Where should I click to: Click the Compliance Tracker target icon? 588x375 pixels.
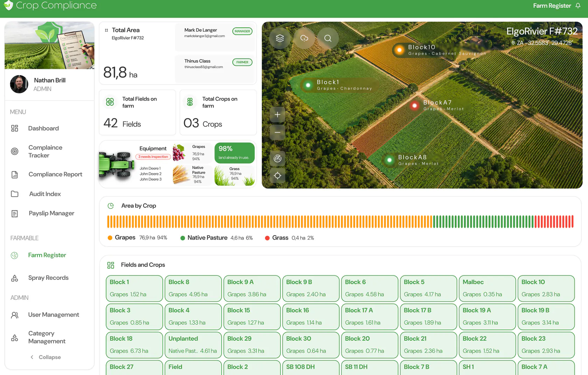click(15, 151)
